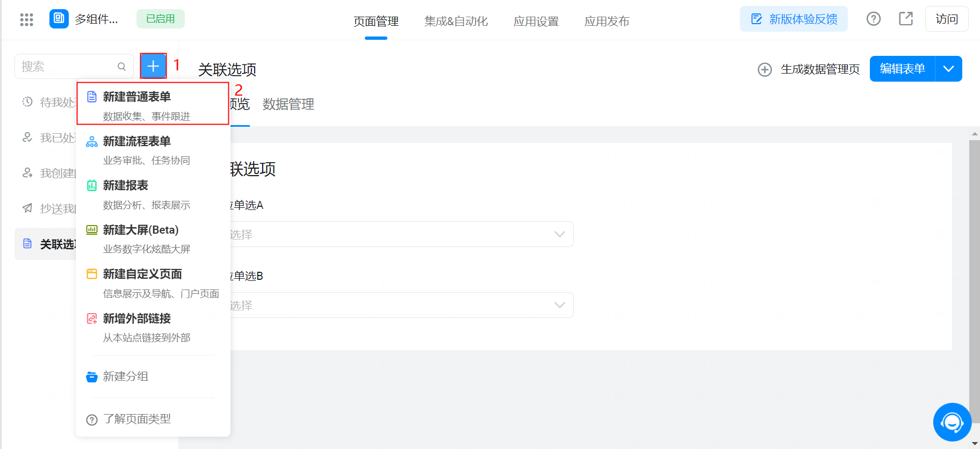The image size is (980, 449).
Task: Open the 应用设置 tab
Action: tap(536, 21)
